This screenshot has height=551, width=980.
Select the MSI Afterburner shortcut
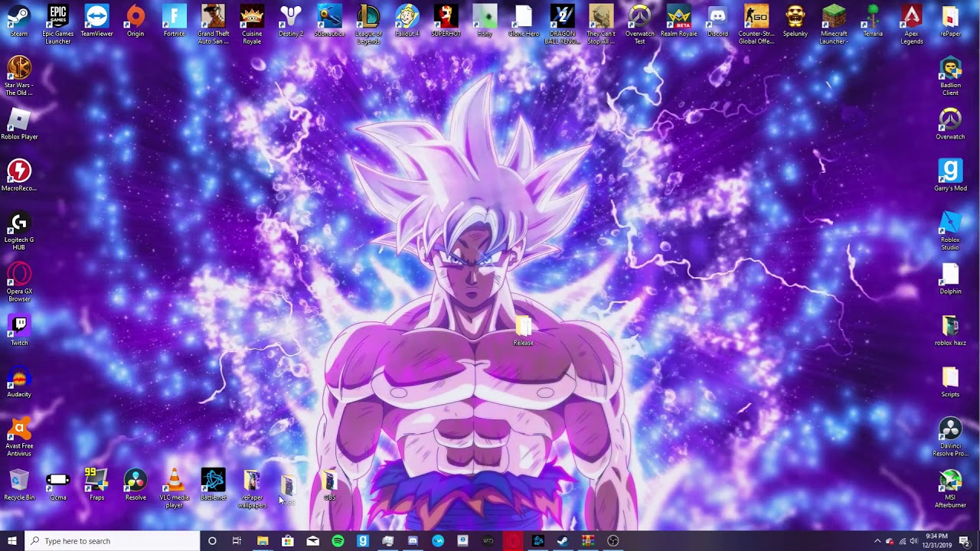pyautogui.click(x=950, y=488)
